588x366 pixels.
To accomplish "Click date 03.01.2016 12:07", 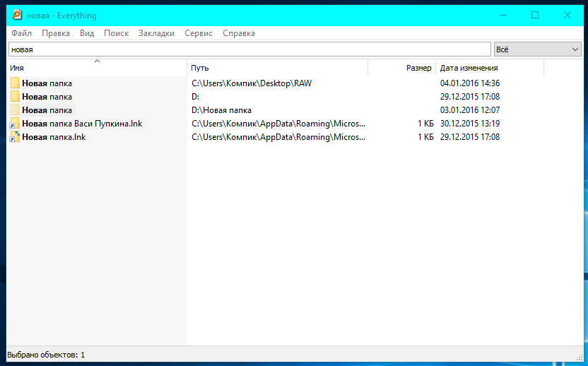I will coord(470,110).
